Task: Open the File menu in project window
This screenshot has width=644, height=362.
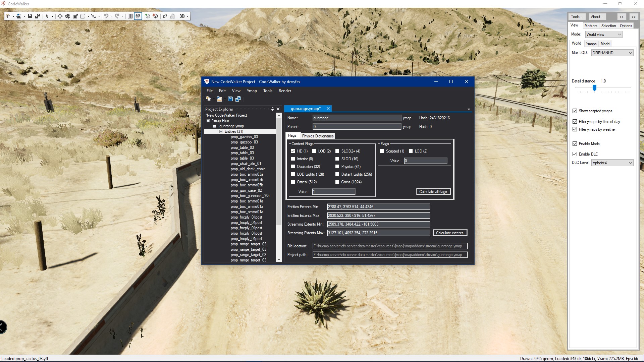Action: [210, 91]
